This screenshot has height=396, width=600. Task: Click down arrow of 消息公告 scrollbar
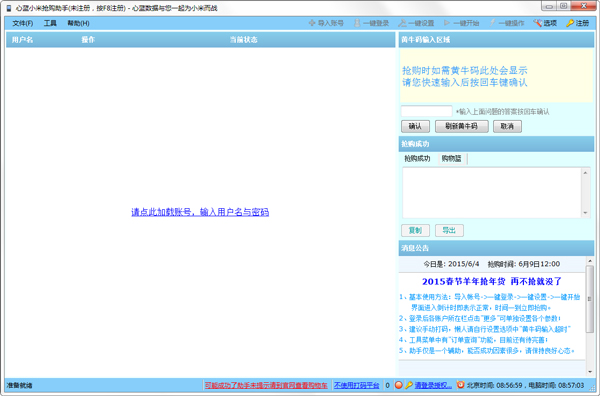pos(590,372)
